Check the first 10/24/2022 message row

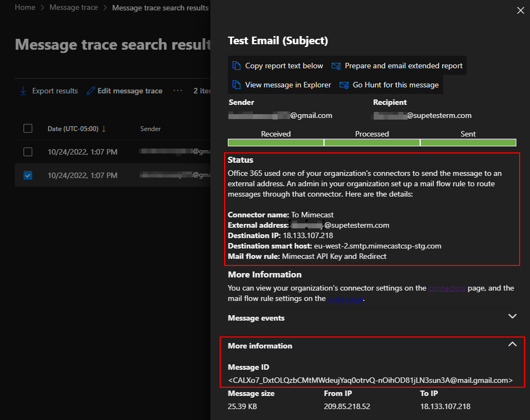[x=28, y=152]
